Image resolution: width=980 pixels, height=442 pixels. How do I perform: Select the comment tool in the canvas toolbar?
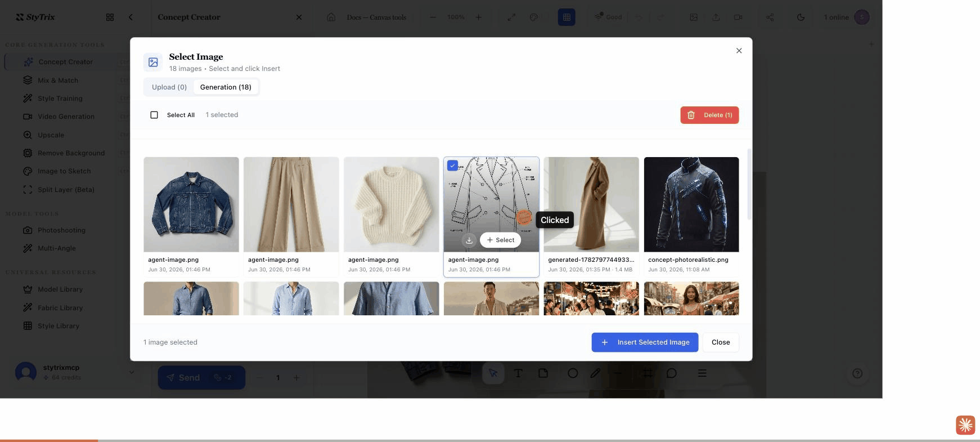tap(672, 373)
